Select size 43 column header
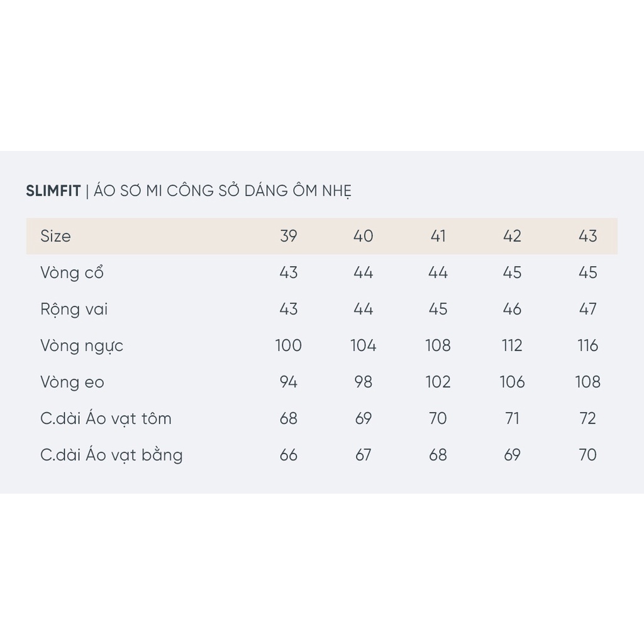 pos(587,236)
